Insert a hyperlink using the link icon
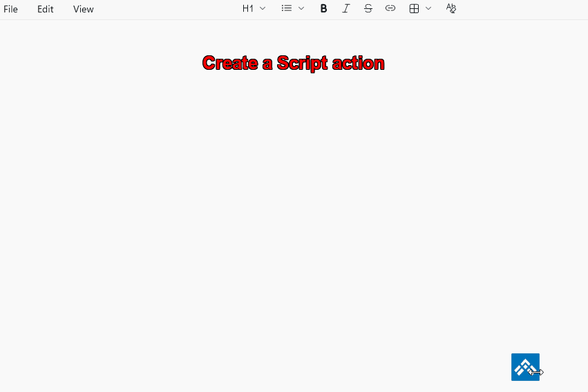The height and width of the screenshot is (392, 588). click(390, 8)
